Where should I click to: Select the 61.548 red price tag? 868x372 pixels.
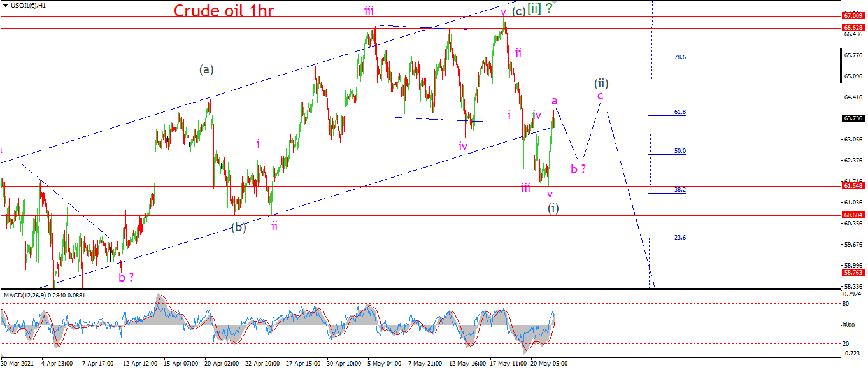pos(853,186)
